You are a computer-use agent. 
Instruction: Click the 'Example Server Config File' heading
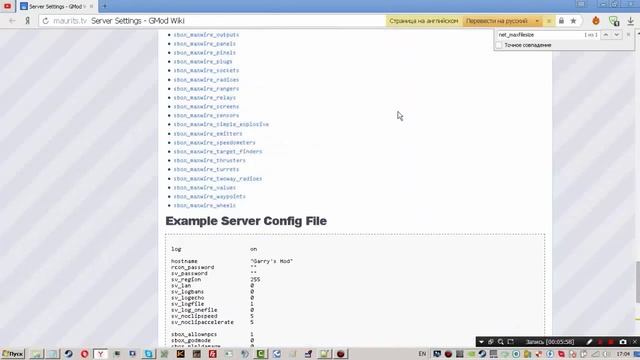click(x=246, y=221)
